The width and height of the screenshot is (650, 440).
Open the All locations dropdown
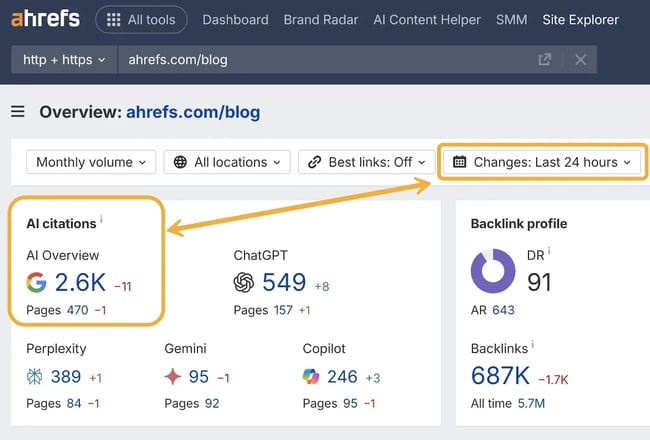(227, 162)
